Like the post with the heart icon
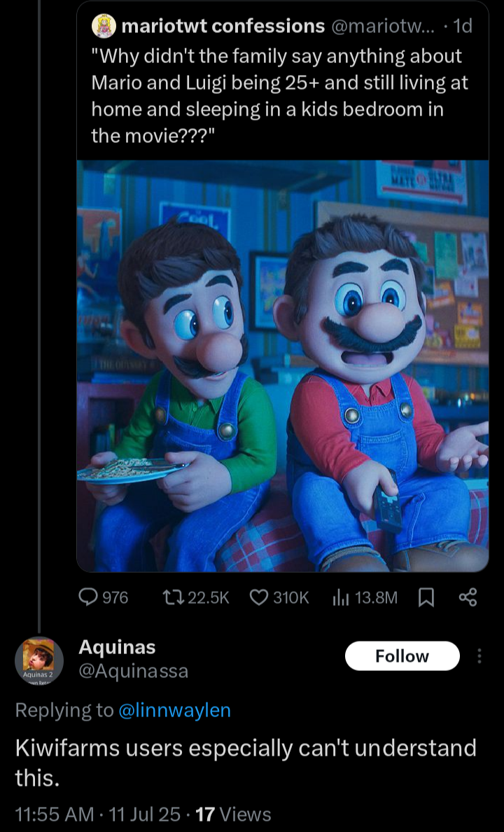The height and width of the screenshot is (832, 504). (x=259, y=597)
